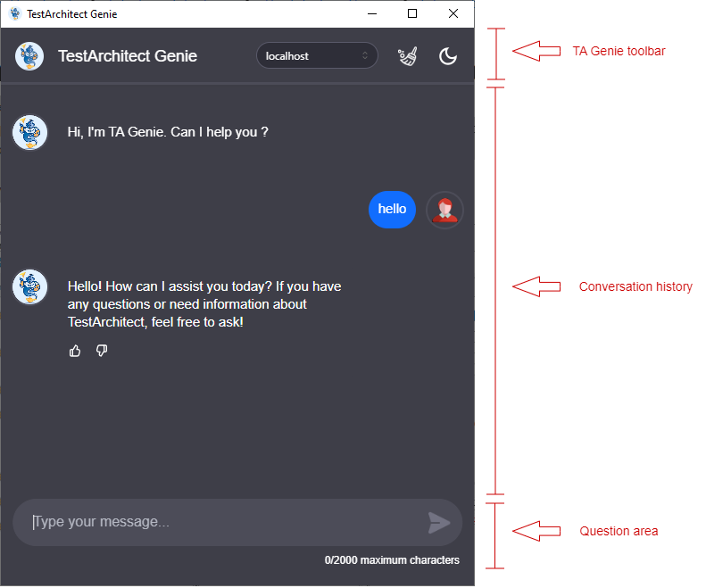Minimize the TestArchitect Genie window
706x588 pixels.
pos(372,14)
